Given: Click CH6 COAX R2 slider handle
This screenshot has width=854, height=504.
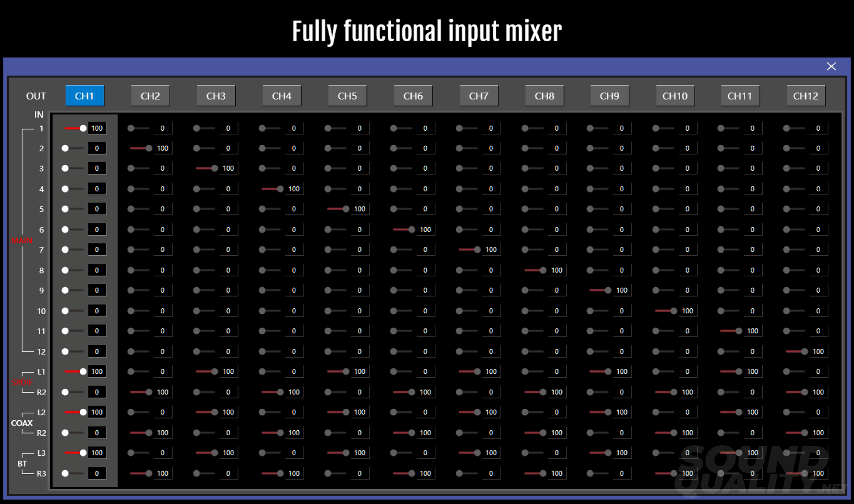Looking at the screenshot, I should 411,433.
